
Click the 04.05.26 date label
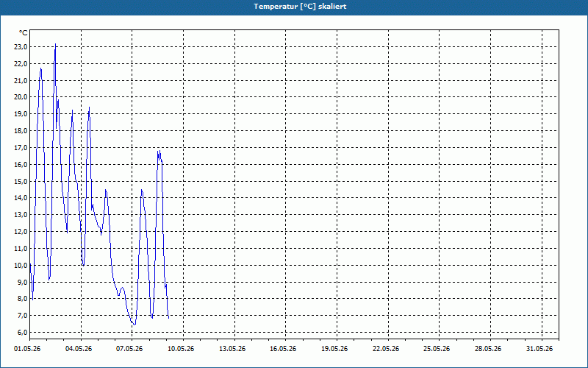(x=79, y=349)
